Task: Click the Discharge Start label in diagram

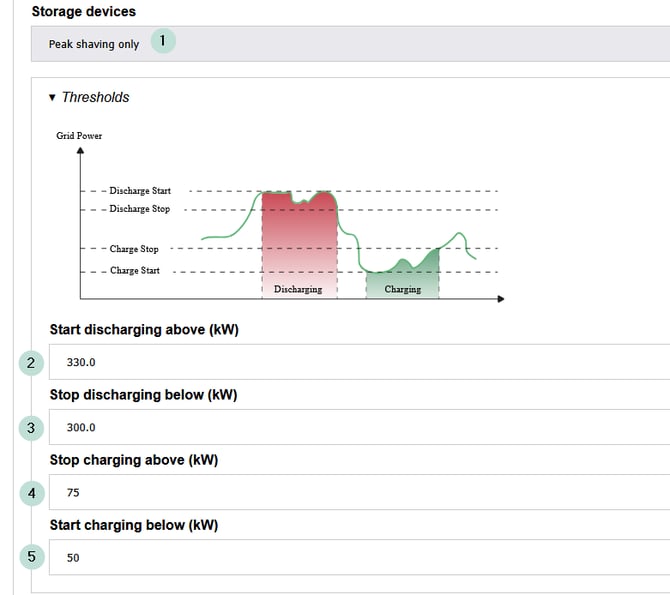Action: click(x=140, y=191)
